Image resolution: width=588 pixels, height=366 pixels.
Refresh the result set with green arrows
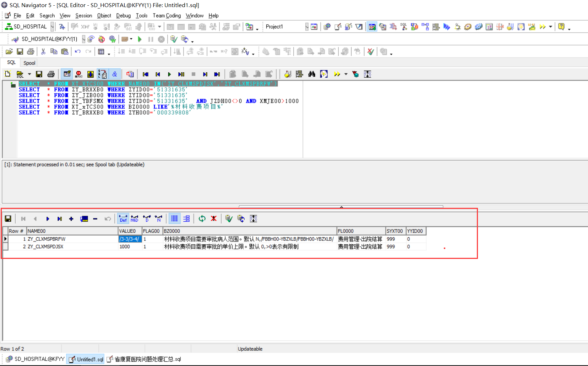click(x=202, y=219)
